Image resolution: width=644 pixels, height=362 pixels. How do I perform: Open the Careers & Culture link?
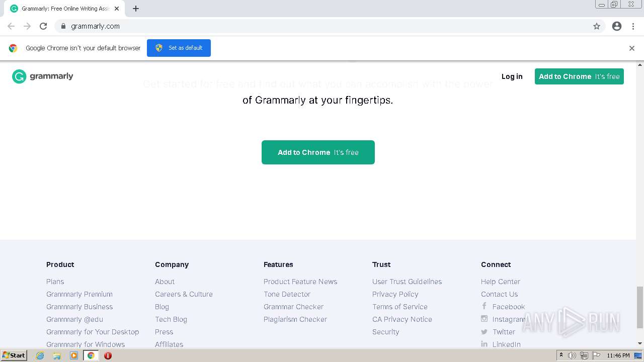coord(184,294)
